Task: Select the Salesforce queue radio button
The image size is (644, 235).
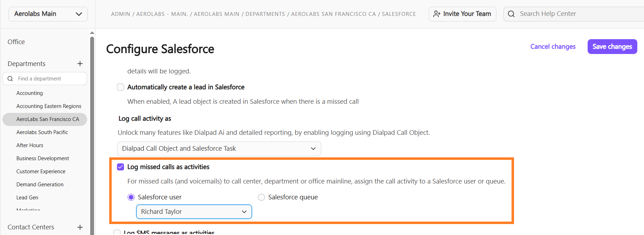Action: 261,197
